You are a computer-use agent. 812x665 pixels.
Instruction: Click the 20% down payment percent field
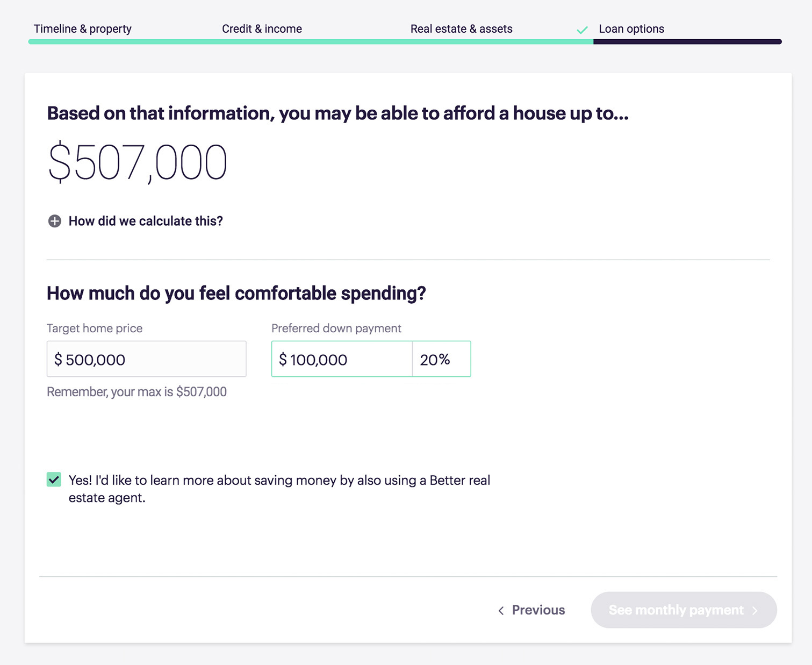(x=442, y=359)
